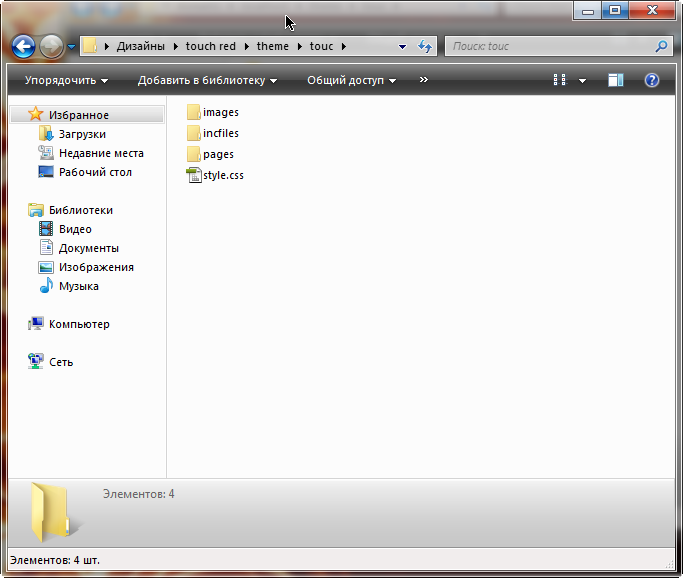
Task: Expand arrow between theme and touc
Action: [x=300, y=46]
